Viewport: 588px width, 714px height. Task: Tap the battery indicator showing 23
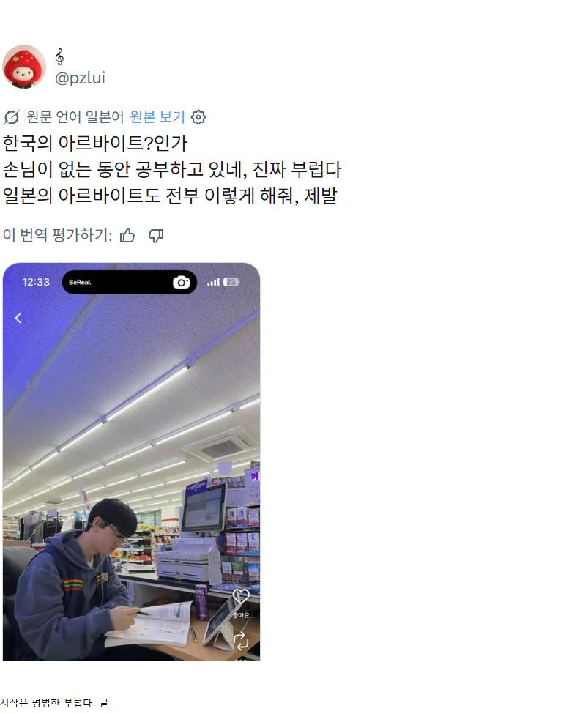tap(231, 283)
